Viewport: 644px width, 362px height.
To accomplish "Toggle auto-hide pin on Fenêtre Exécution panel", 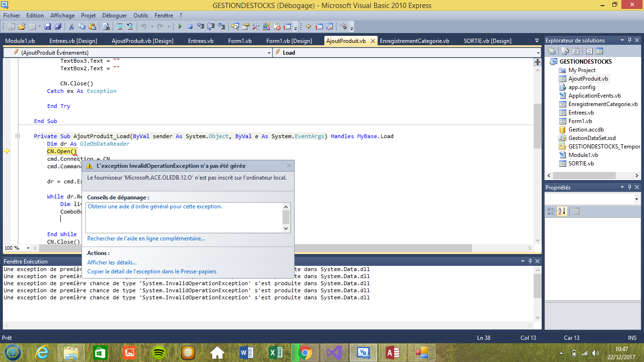I will [x=529, y=261].
